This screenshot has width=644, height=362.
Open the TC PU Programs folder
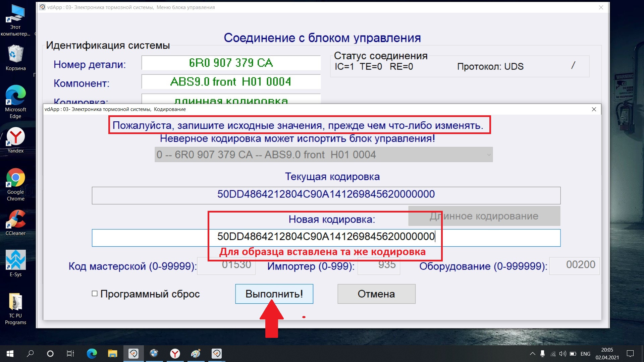[x=15, y=308]
